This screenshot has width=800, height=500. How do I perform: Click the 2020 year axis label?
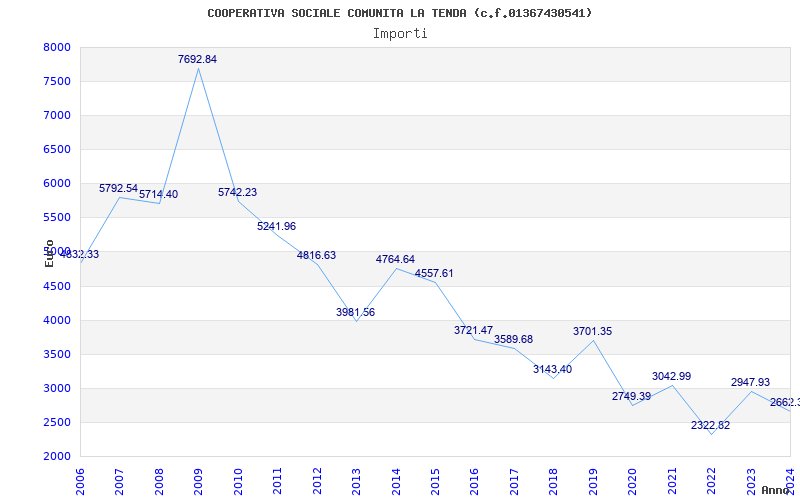click(633, 482)
